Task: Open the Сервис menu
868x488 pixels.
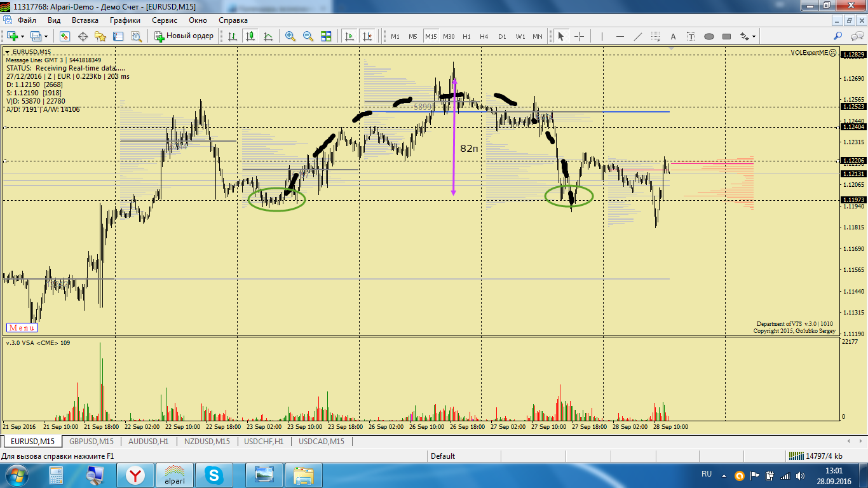Action: (x=165, y=20)
